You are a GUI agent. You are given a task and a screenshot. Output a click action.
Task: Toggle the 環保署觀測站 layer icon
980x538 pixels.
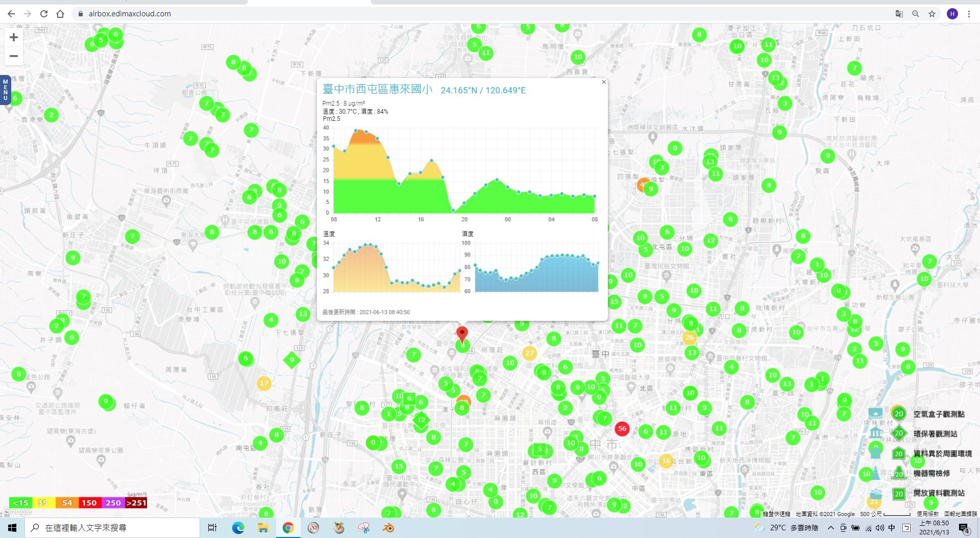click(x=898, y=433)
